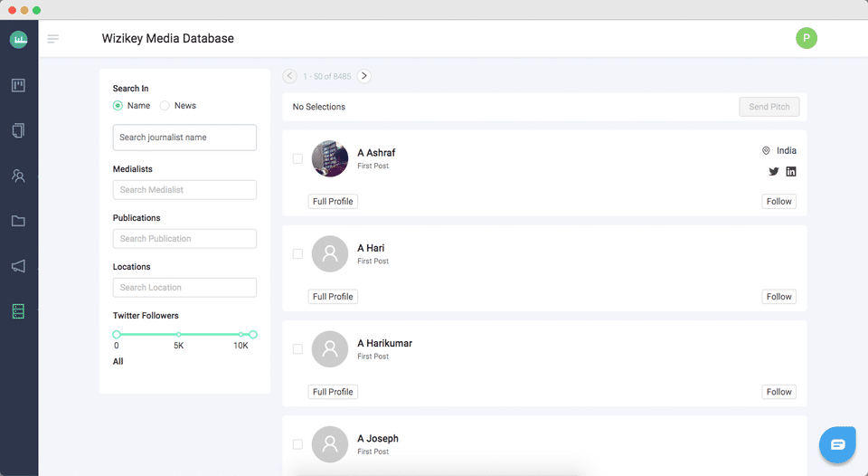Tick the checkbox next to A Ashraf
The height and width of the screenshot is (476, 868).
[297, 158]
